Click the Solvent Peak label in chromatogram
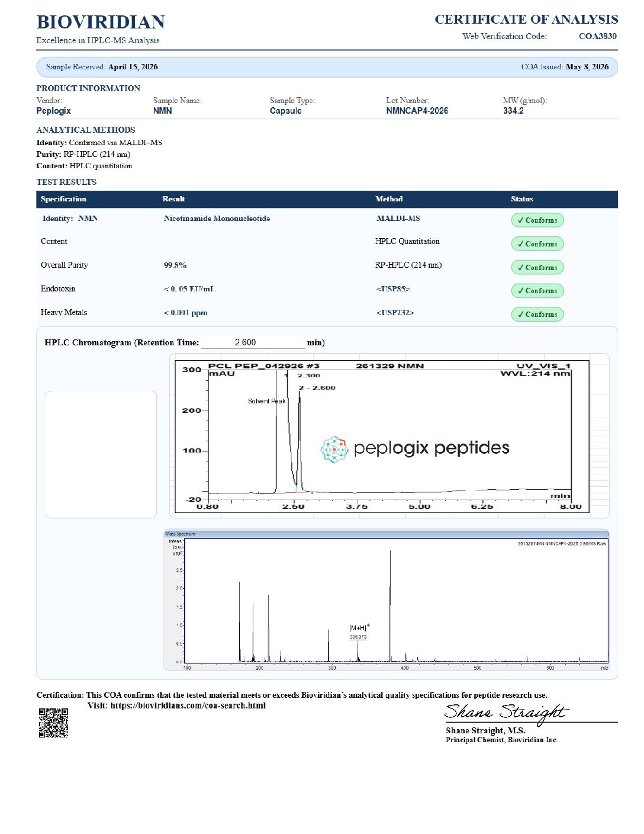The height and width of the screenshot is (834, 644). click(x=266, y=401)
